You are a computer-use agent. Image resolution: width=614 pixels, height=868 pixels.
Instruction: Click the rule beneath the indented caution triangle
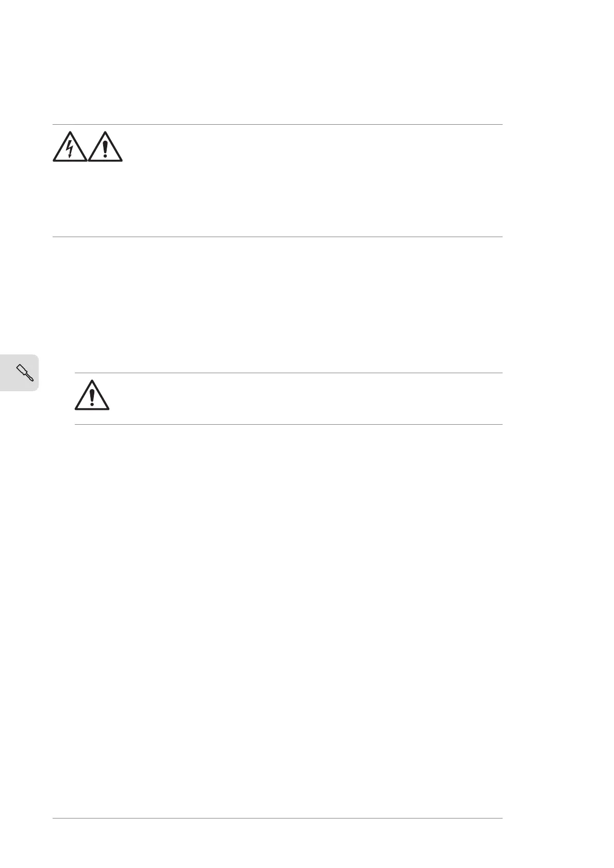(289, 425)
